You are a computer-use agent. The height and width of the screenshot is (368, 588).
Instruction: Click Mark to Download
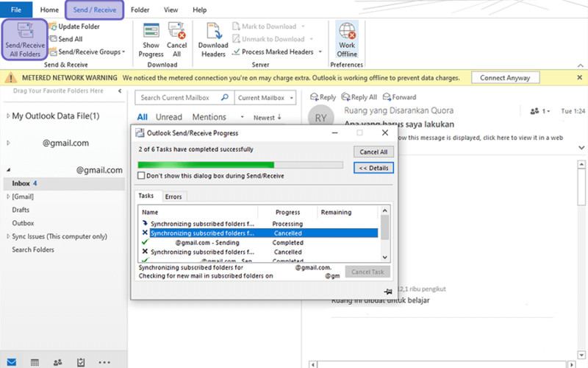click(265, 26)
